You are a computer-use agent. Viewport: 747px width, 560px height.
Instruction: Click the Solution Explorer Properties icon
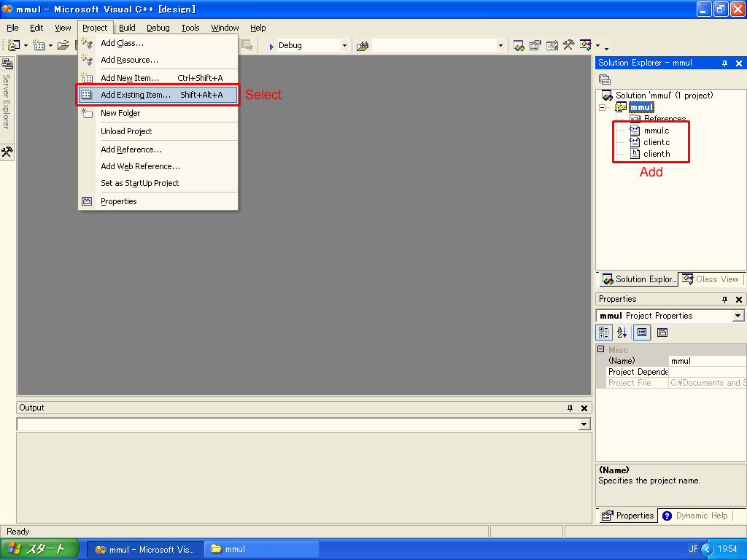(605, 79)
